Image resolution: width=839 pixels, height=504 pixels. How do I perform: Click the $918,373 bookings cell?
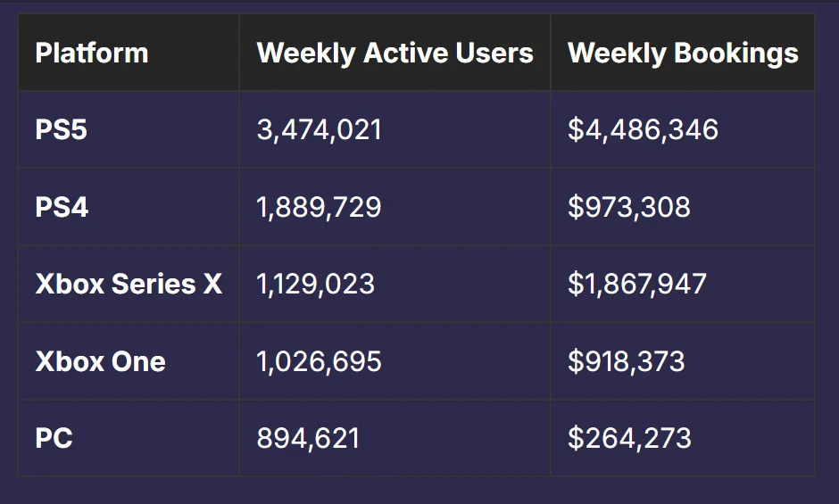tap(626, 361)
